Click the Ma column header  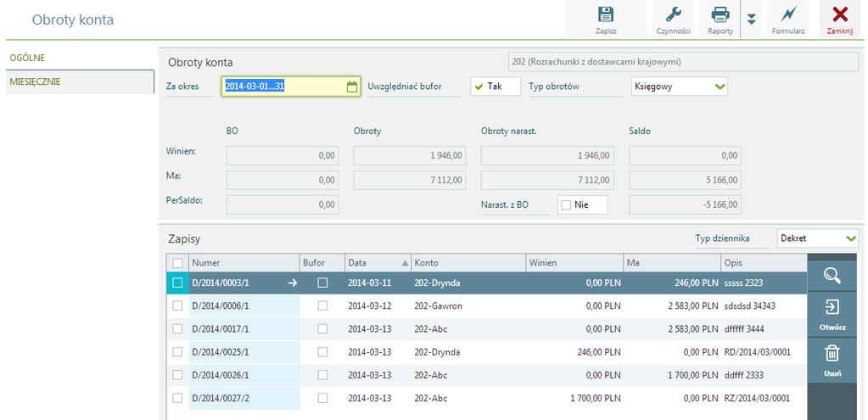coord(672,263)
